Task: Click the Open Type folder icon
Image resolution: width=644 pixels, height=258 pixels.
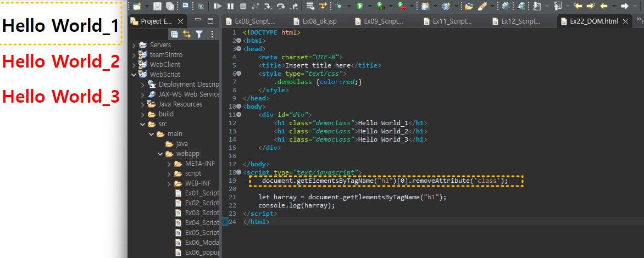Action: (x=469, y=6)
